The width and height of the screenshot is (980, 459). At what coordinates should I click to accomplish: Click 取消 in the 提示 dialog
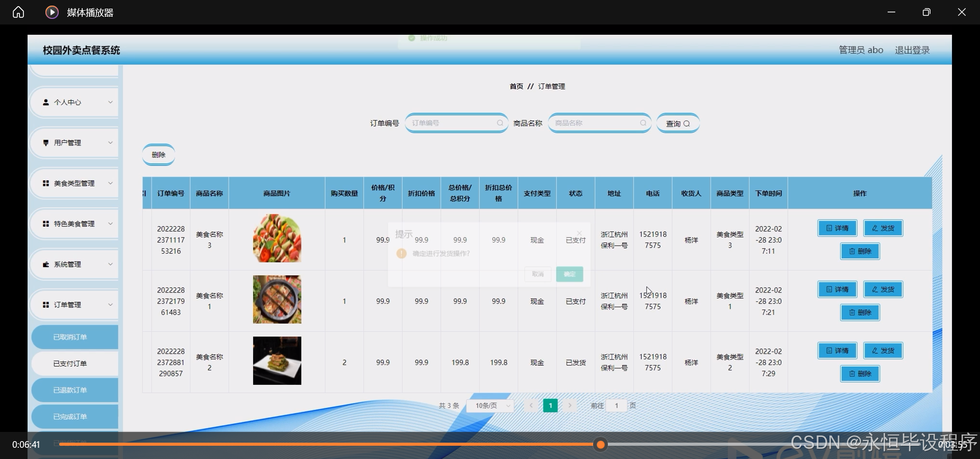coord(538,274)
